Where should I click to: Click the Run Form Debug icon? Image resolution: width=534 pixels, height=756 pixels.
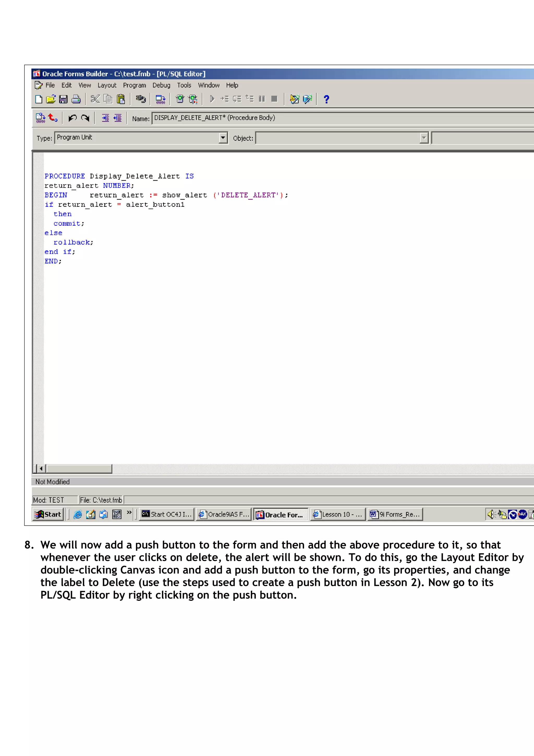tap(193, 99)
